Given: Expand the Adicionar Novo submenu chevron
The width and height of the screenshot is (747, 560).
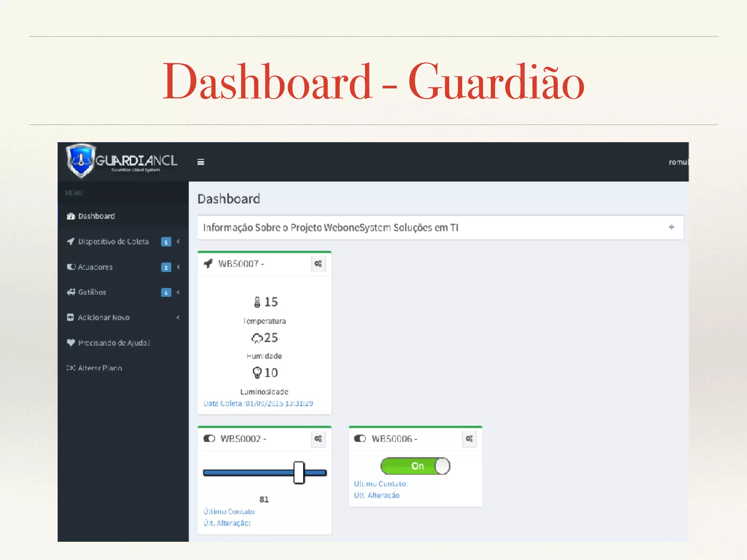Looking at the screenshot, I should (178, 317).
